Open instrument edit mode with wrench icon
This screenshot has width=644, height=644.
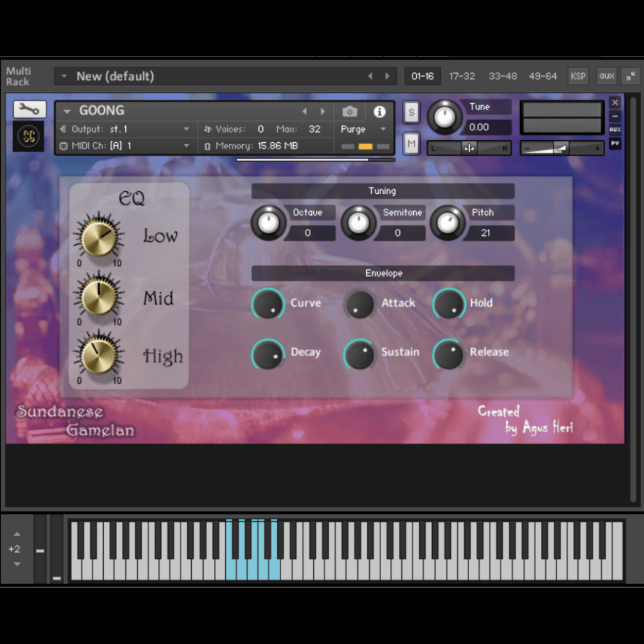[x=30, y=109]
